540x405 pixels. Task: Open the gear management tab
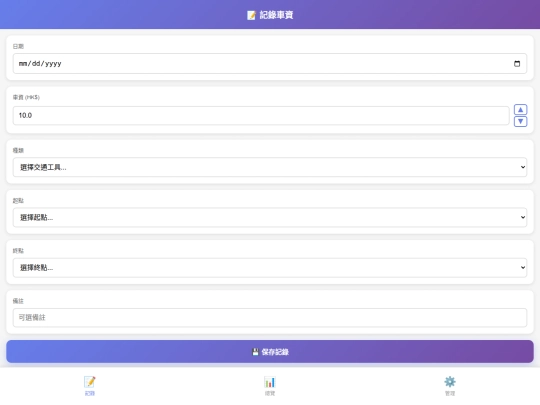click(450, 386)
